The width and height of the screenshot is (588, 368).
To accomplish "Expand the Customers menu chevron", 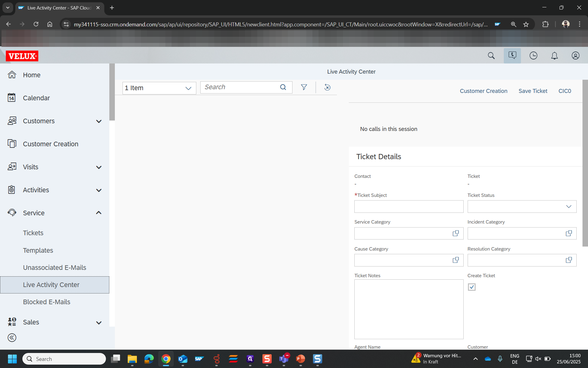I will (99, 121).
